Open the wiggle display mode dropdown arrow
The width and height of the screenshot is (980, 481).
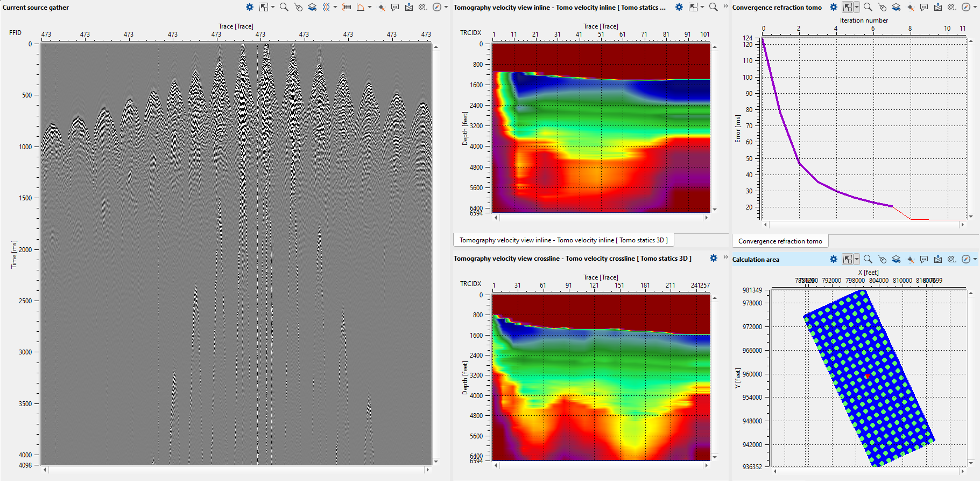335,7
